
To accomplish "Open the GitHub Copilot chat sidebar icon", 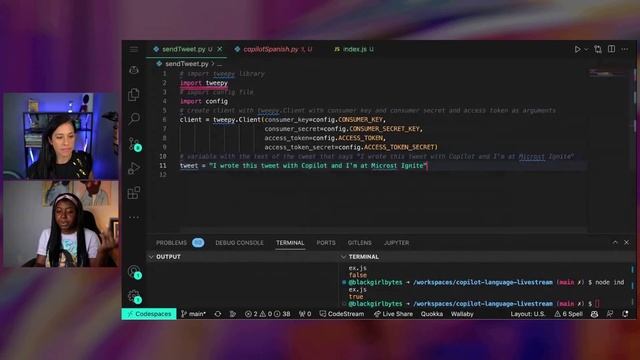I will [134, 70].
